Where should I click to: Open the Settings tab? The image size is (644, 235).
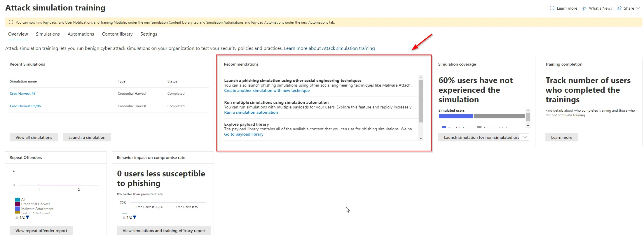coord(149,34)
